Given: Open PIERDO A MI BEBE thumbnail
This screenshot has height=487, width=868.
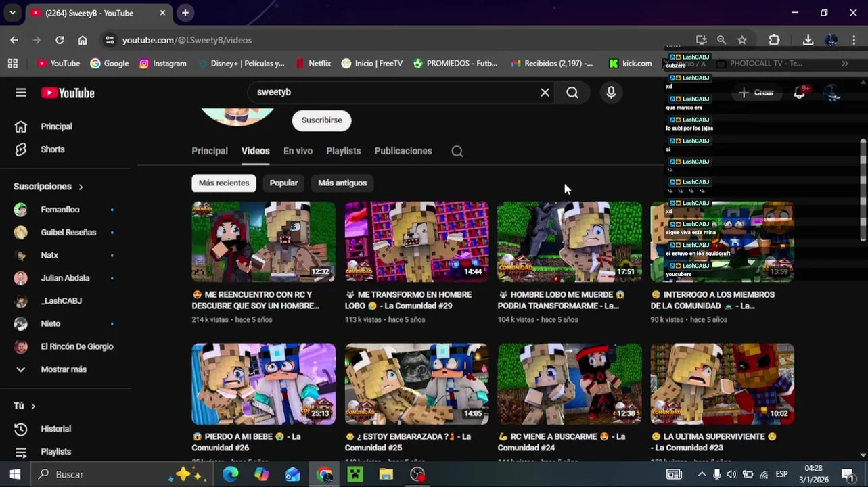Looking at the screenshot, I should (x=264, y=384).
